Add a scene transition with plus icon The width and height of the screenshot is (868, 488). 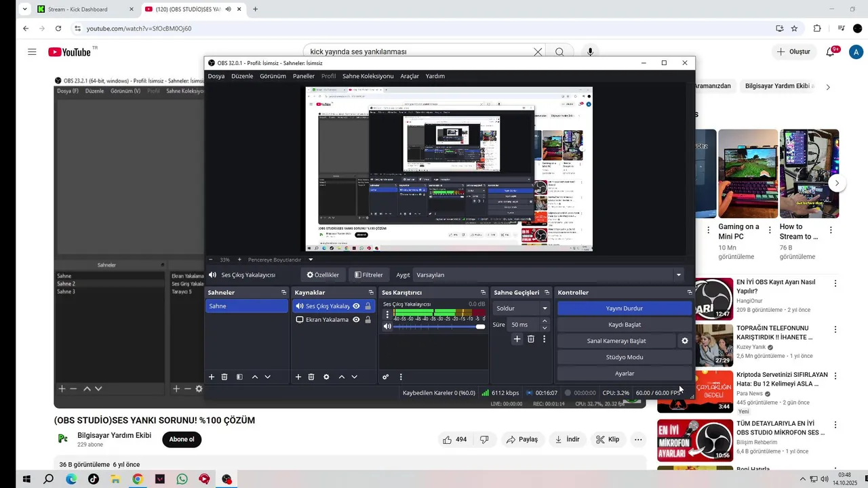click(x=517, y=339)
